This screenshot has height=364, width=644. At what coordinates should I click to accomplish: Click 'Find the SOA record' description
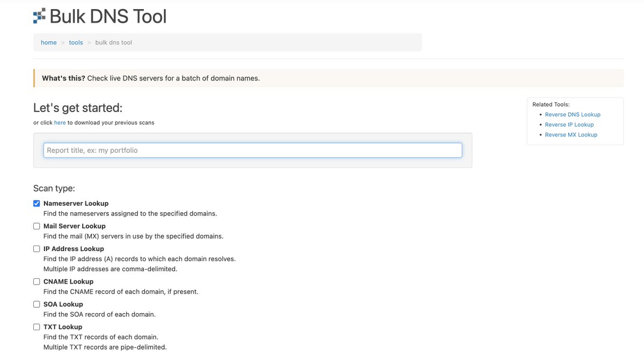pyautogui.click(x=99, y=314)
